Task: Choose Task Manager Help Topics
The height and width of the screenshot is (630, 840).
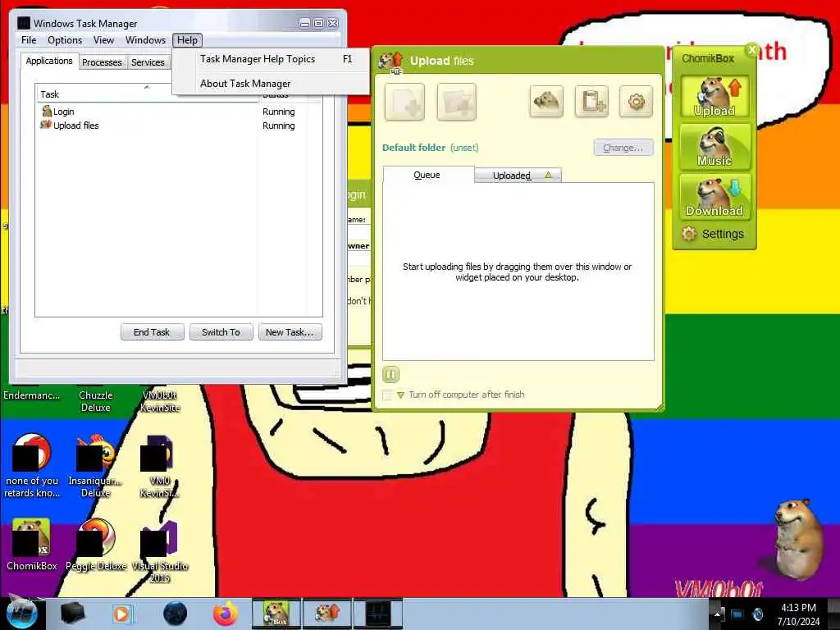Action: pyautogui.click(x=271, y=59)
